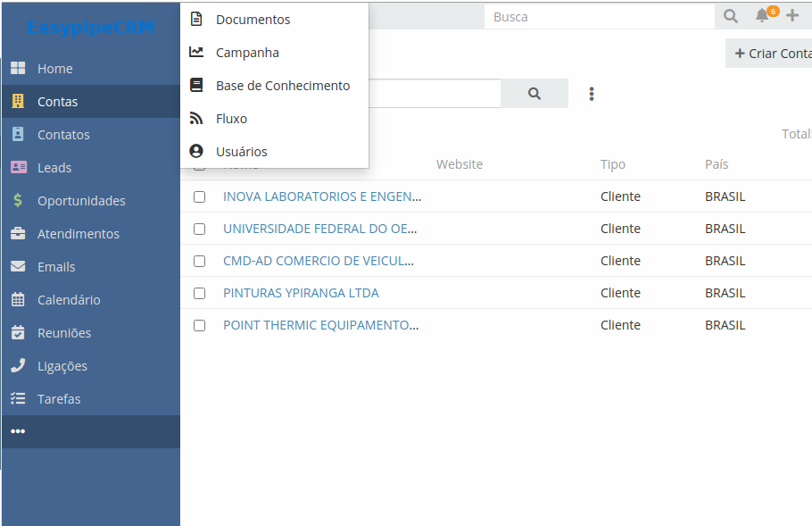Screen dimensions: 812x526
Task: Check the box for UNIVERSIDADE FEDERAL row
Action: [199, 229]
